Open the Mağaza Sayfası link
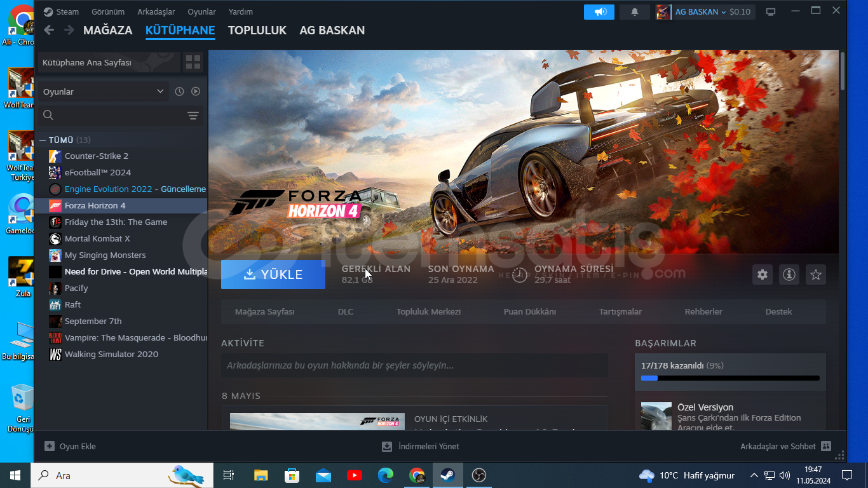868x488 pixels. (264, 312)
